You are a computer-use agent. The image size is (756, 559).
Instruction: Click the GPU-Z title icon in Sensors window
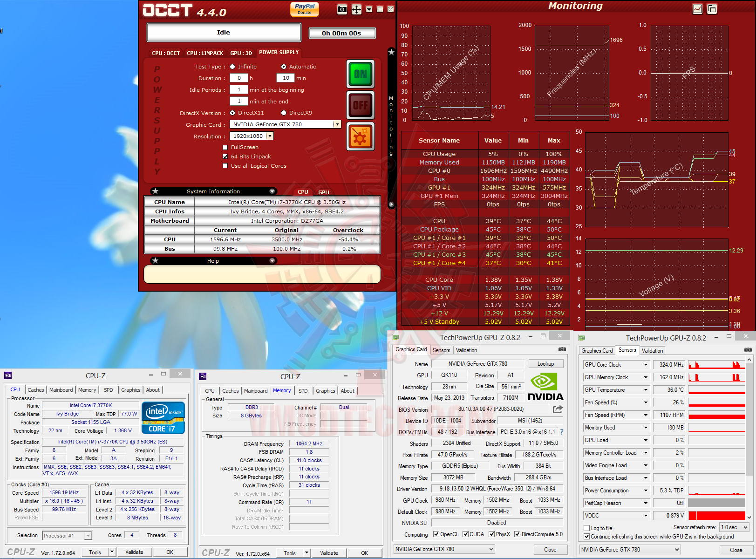[x=582, y=338]
